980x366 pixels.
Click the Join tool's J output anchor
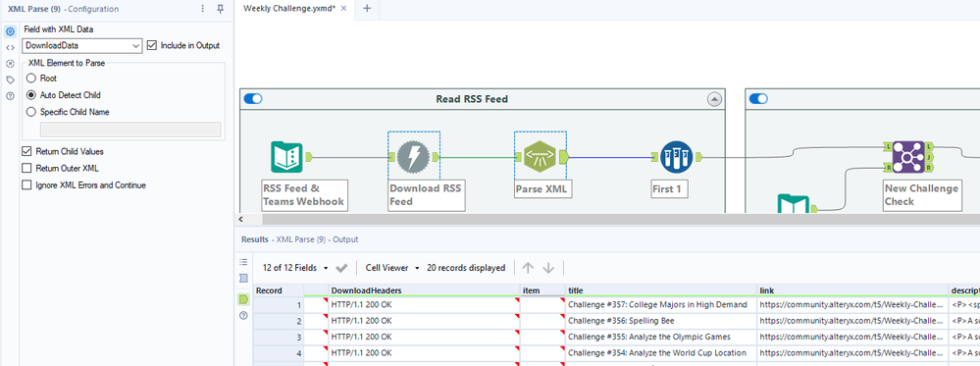click(929, 157)
